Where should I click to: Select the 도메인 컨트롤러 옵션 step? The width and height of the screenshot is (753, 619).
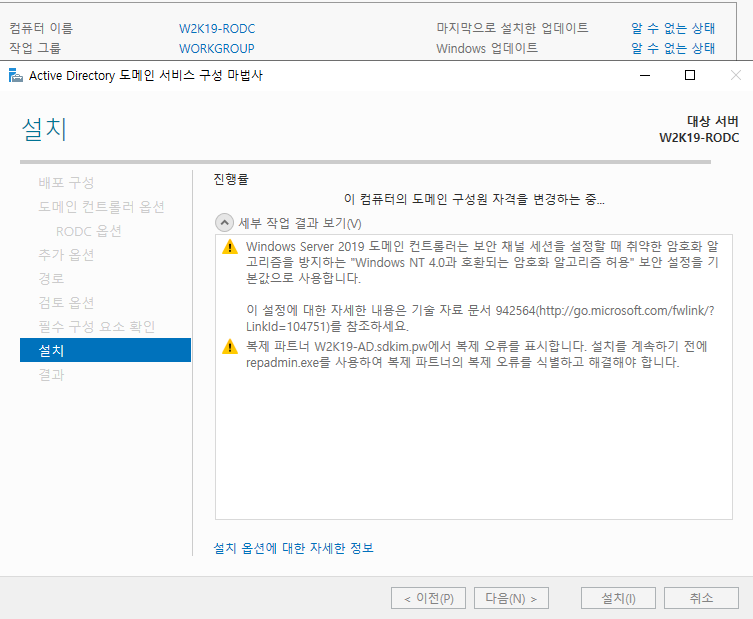click(x=101, y=206)
